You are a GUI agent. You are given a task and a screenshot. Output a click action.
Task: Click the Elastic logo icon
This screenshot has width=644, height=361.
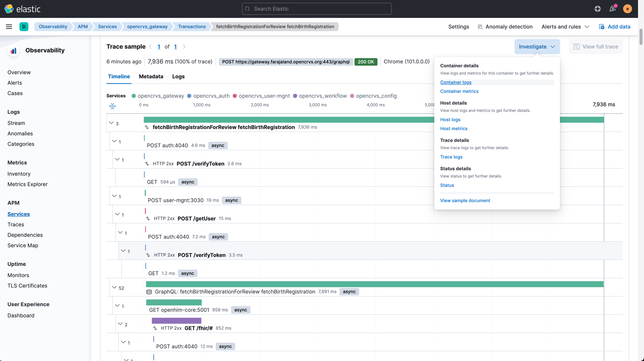9,9
